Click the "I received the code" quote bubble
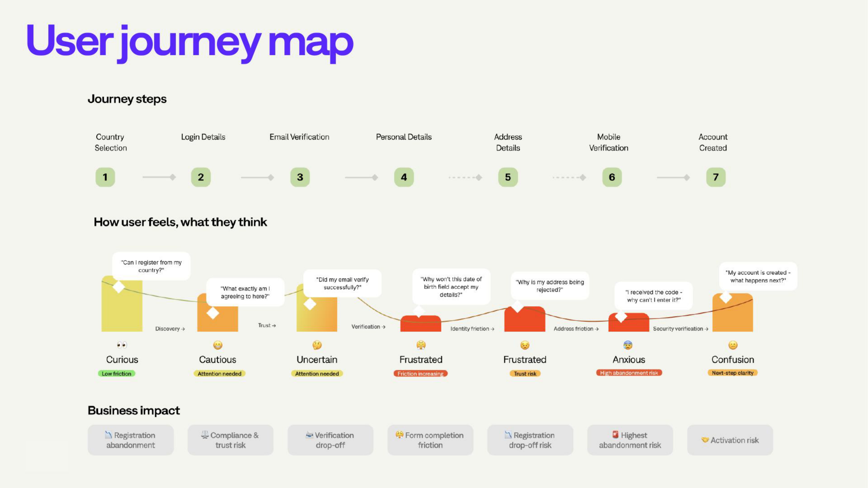Viewport: 868px width, 488px height. pyautogui.click(x=654, y=296)
